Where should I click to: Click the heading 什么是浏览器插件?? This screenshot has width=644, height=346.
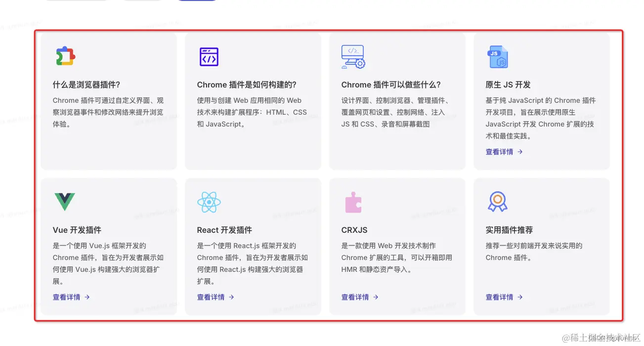pyautogui.click(x=86, y=85)
